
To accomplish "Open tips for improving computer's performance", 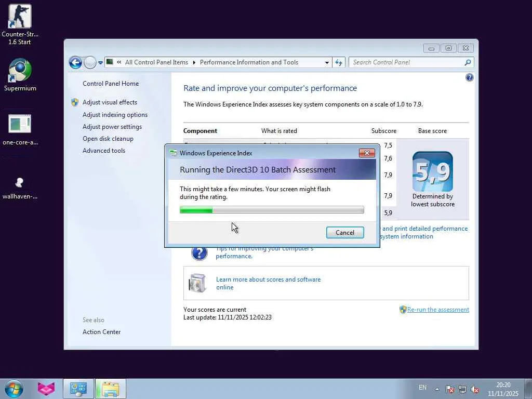I will (264, 252).
